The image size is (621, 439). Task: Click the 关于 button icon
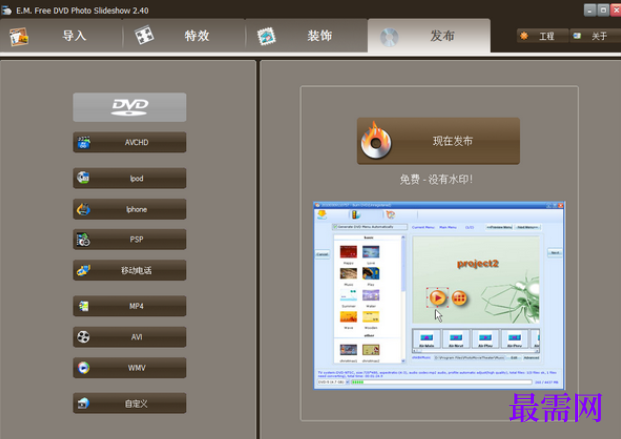577,36
